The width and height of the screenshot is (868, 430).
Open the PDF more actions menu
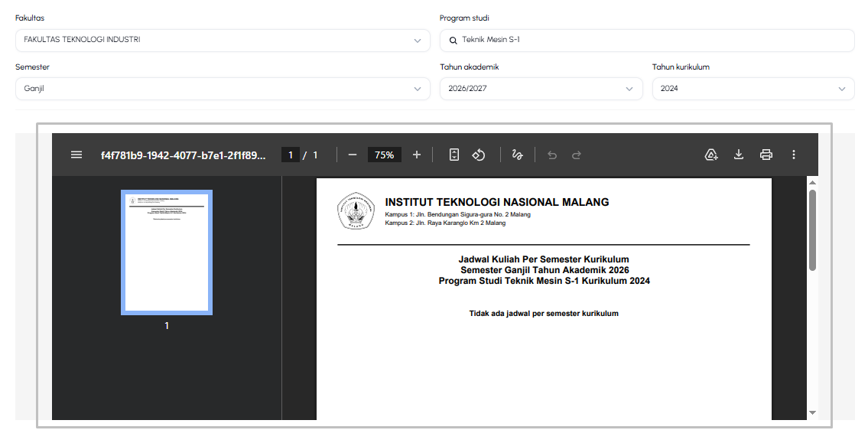pos(794,155)
